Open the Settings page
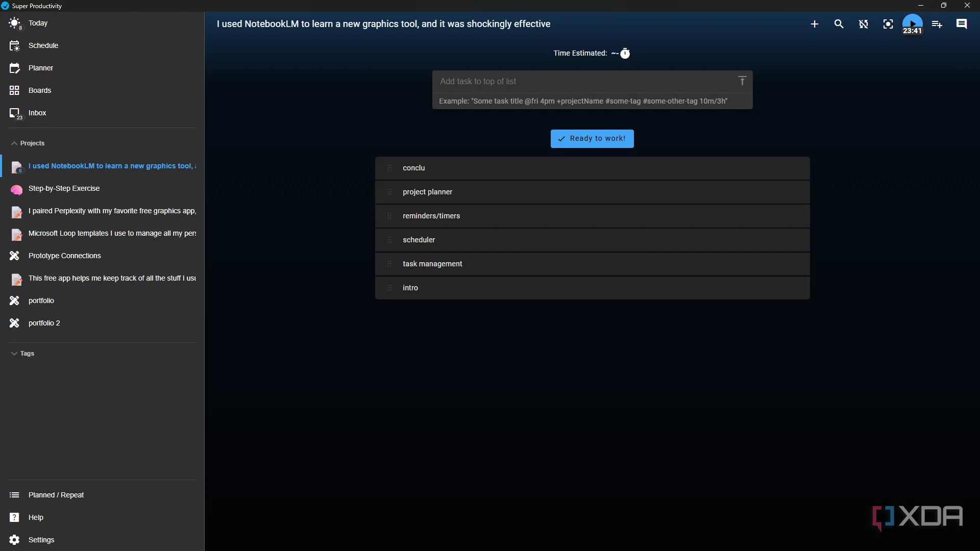The width and height of the screenshot is (980, 551). (x=41, y=540)
